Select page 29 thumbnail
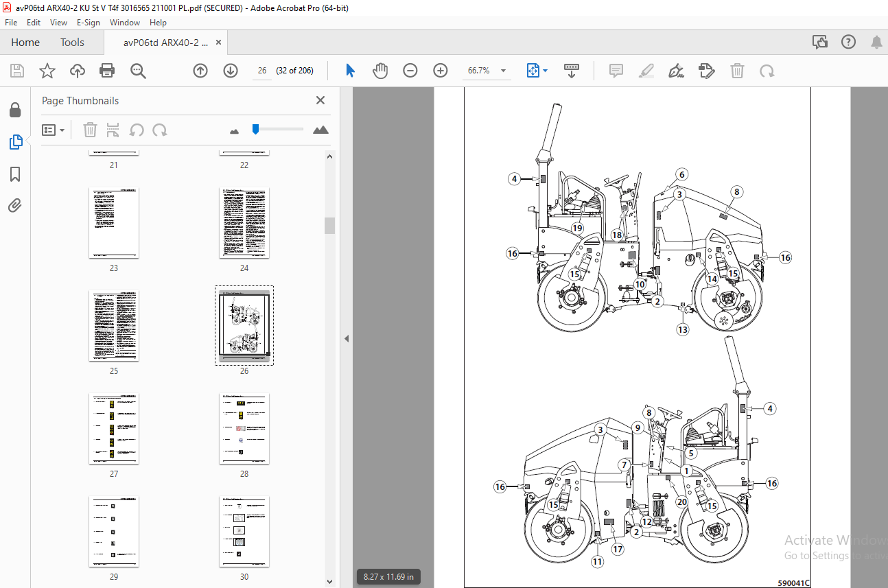The image size is (888, 588). pyautogui.click(x=114, y=532)
